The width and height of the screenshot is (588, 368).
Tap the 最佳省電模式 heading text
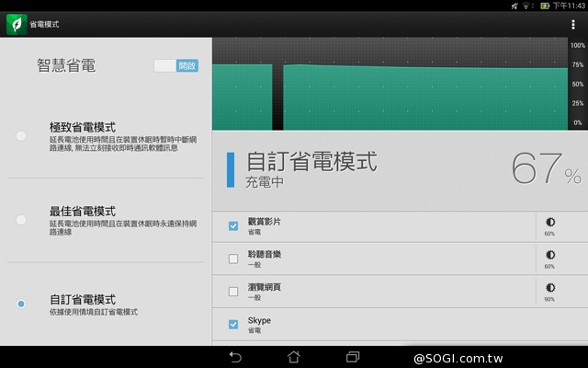tap(83, 212)
